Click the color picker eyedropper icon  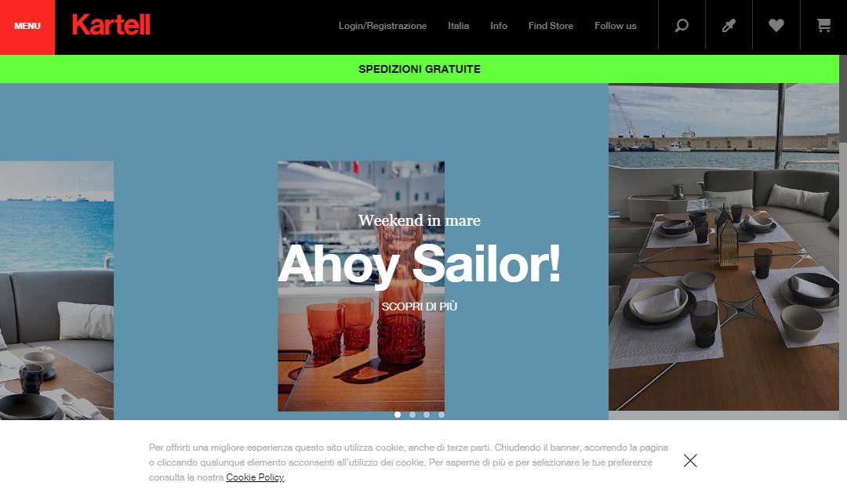pos(729,25)
